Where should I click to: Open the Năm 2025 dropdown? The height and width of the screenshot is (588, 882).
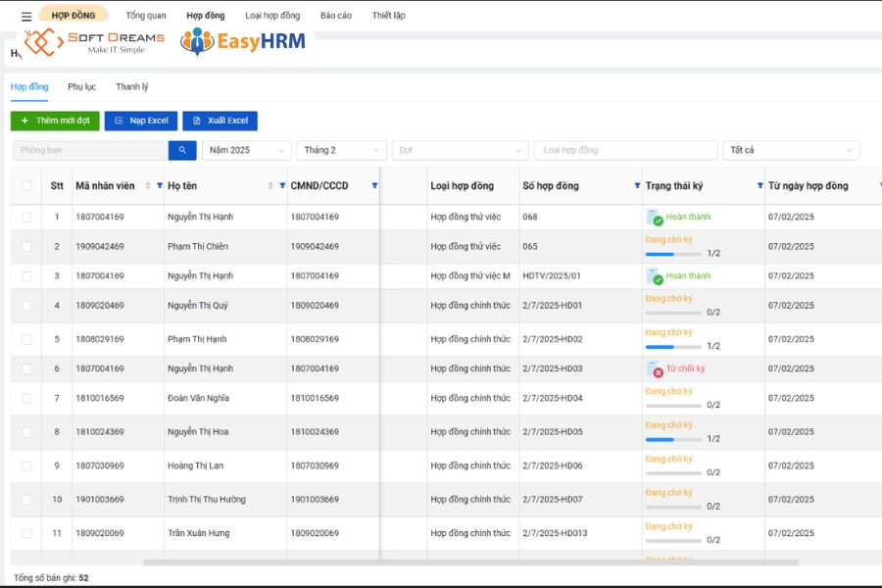click(x=246, y=150)
